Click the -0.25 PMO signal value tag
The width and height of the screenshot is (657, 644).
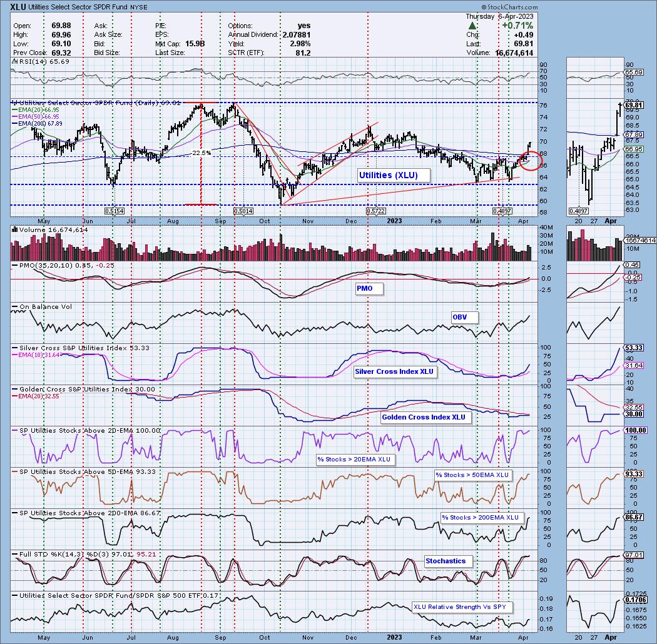[633, 278]
